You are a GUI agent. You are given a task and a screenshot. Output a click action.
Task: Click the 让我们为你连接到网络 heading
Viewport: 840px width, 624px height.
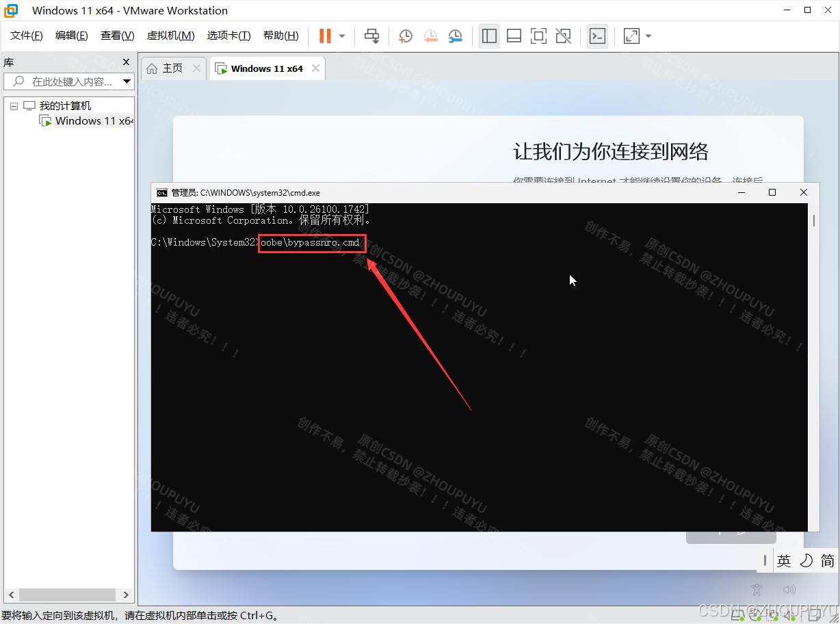coord(611,151)
